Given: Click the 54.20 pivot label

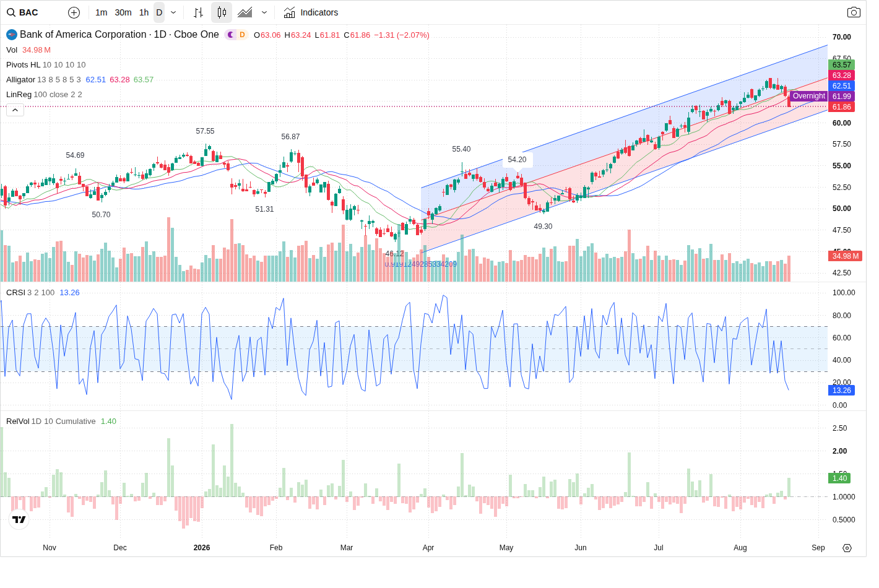Looking at the screenshot, I should [517, 160].
